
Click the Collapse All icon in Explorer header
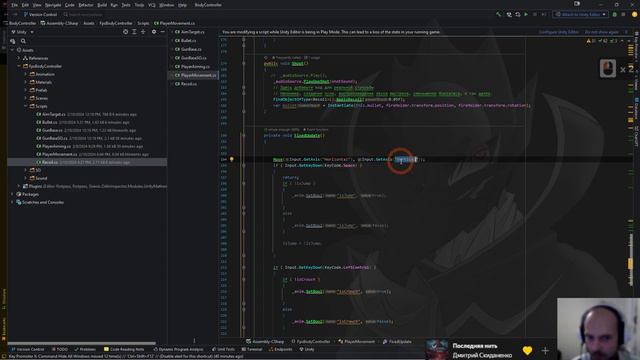point(143,31)
